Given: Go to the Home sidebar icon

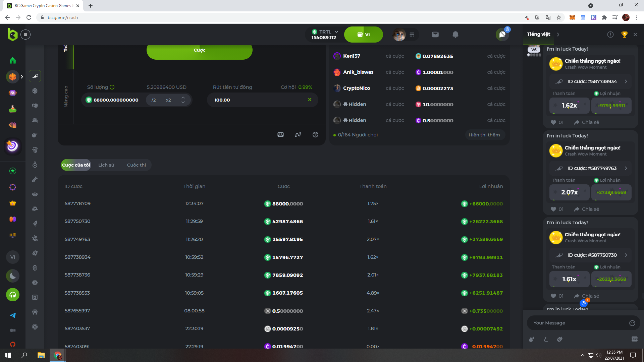Looking at the screenshot, I should 13,60.
